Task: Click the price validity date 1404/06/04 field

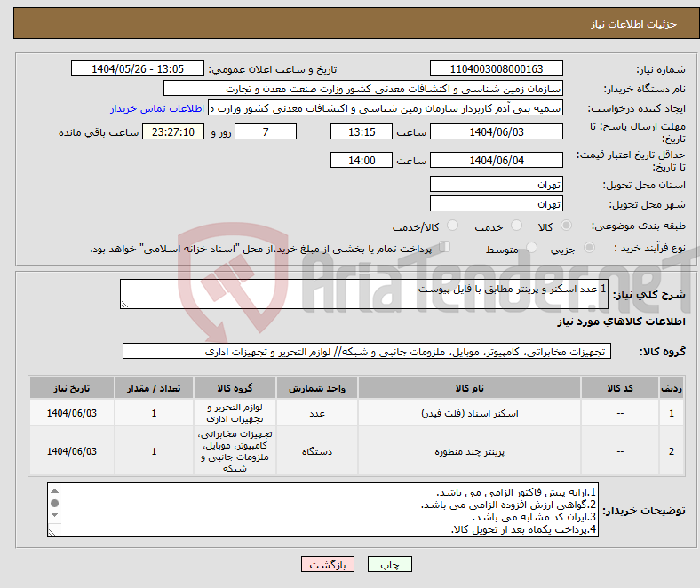Action: coord(496,160)
